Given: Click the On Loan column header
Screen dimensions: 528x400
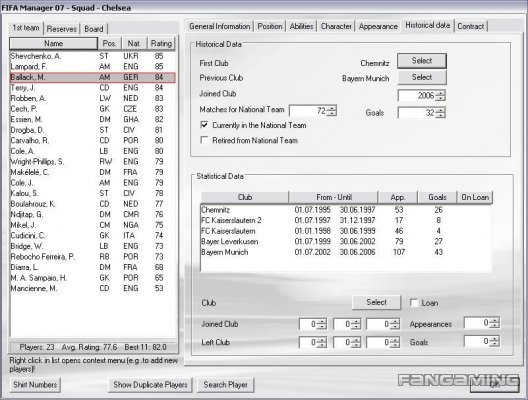Looking at the screenshot, I should (475, 197).
